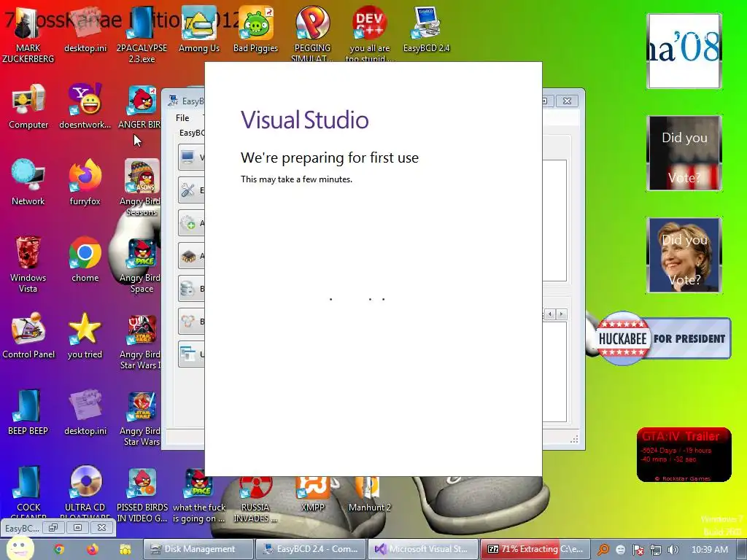Click the 10:39 AM taskbar clock
The height and width of the screenshot is (560, 747).
pos(709,550)
